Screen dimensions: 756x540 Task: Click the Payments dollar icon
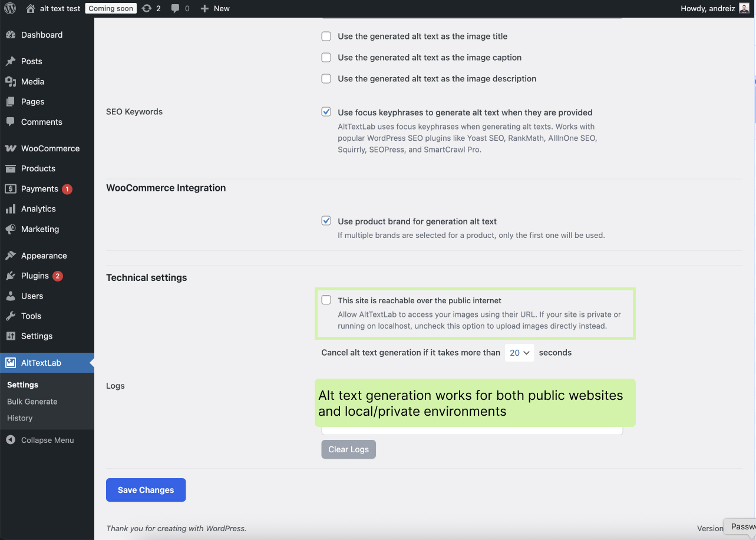pos(11,188)
